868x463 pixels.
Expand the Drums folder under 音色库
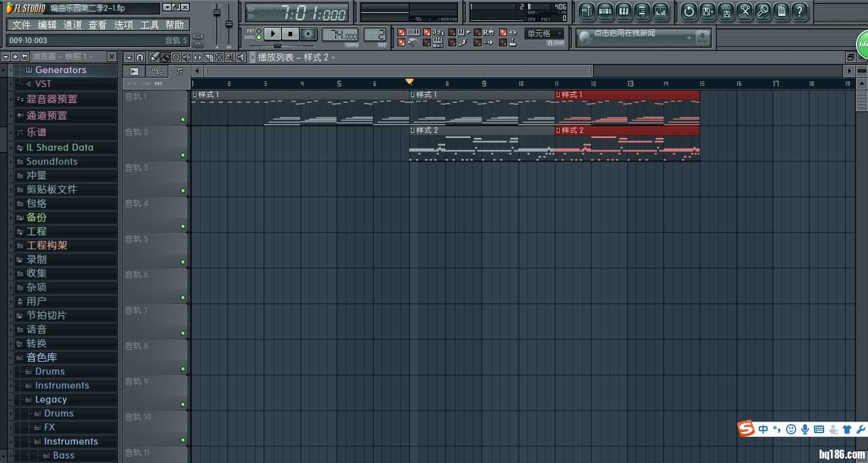(x=50, y=371)
